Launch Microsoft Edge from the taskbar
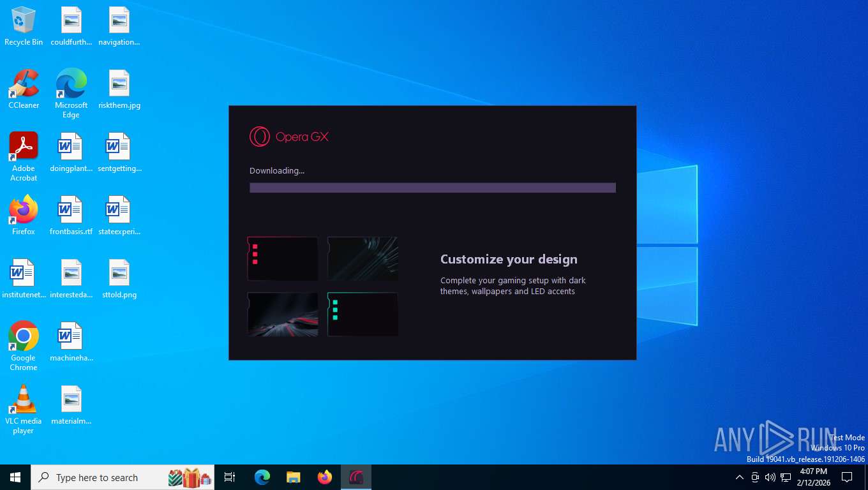The image size is (868, 490). tap(262, 477)
